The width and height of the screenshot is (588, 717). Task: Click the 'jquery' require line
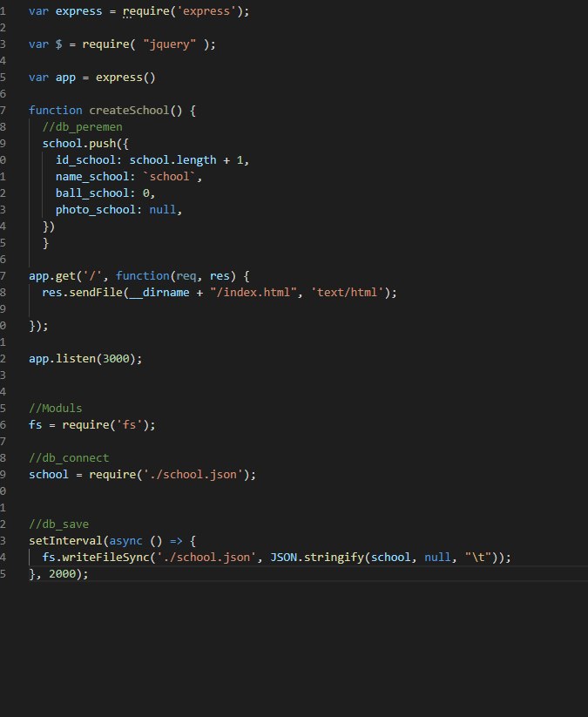122,44
